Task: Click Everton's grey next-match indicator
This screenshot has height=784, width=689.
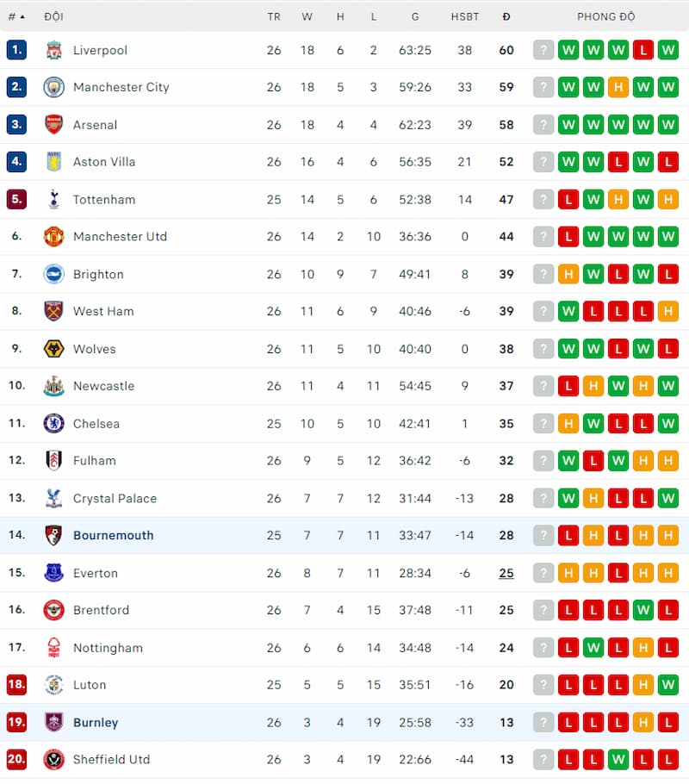Action: (543, 573)
